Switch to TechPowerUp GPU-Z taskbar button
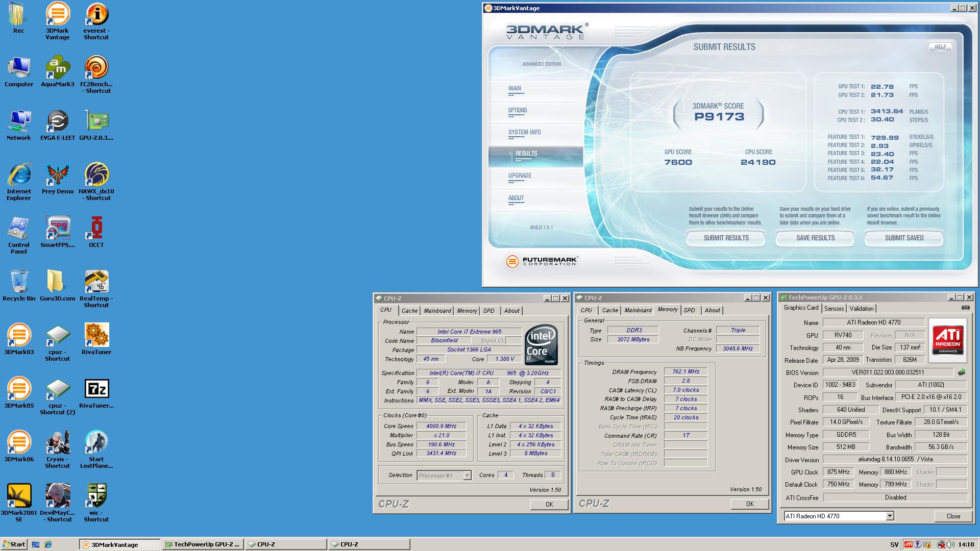 tap(203, 544)
